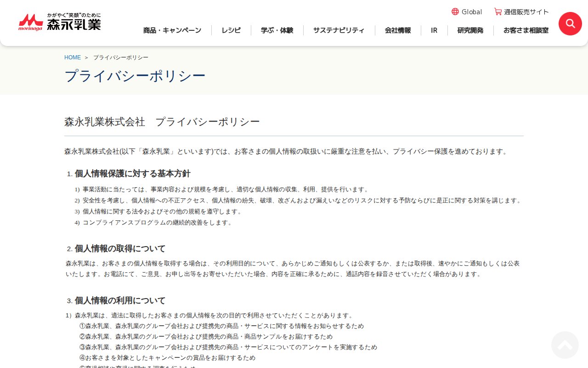This screenshot has height=368, width=588.
Task: Select サステナビリティ in the navigation
Action: coord(339,30)
